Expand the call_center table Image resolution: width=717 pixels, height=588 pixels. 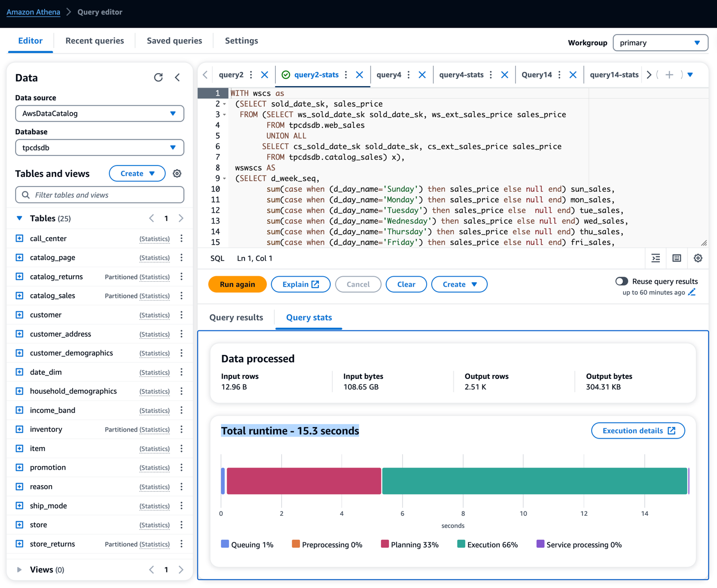(x=20, y=239)
